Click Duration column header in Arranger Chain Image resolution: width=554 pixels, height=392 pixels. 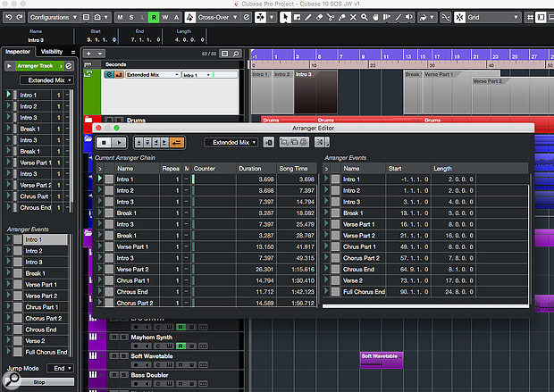(256, 169)
